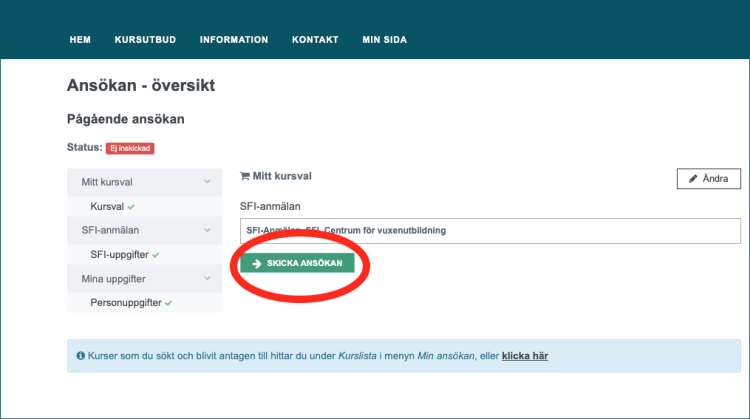Follow the 'klicka här' link

[524, 355]
